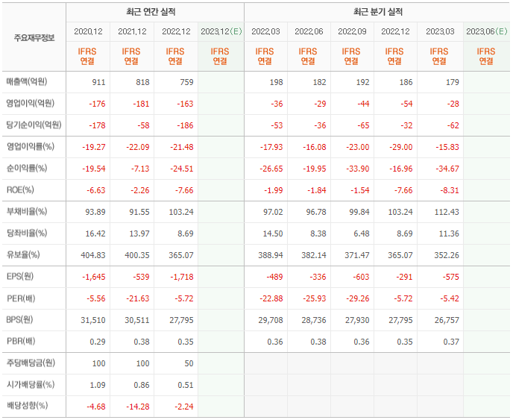Viewport: 513px width, 420px height.
Task: Click the 2023.06(E) estimate column header
Action: tap(486, 31)
